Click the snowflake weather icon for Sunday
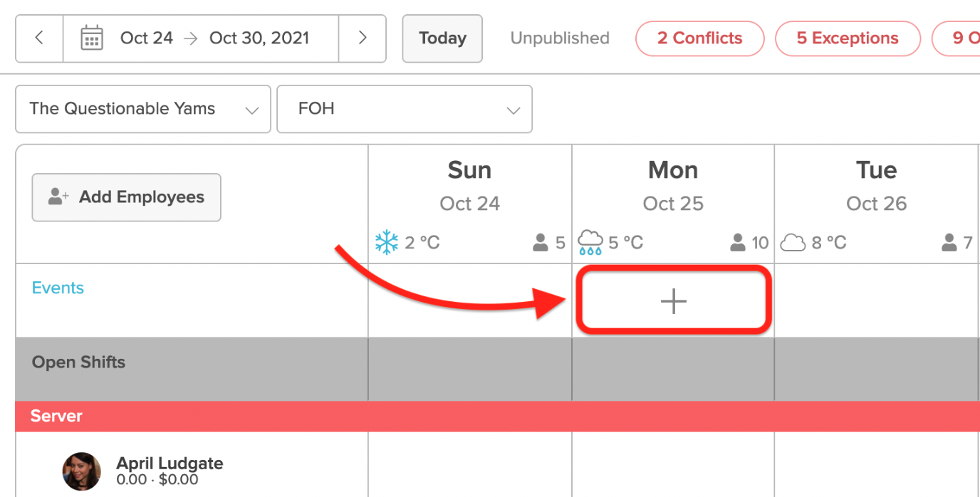 click(387, 242)
